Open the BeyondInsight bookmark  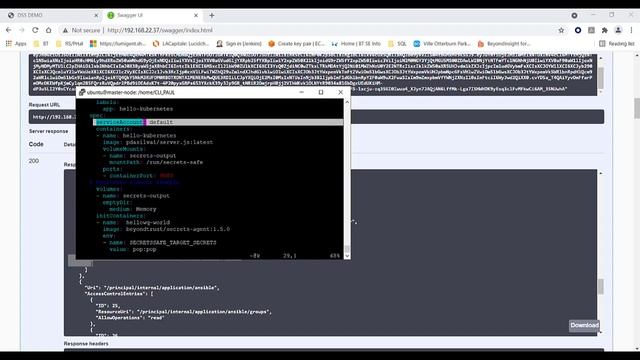pos(504,44)
